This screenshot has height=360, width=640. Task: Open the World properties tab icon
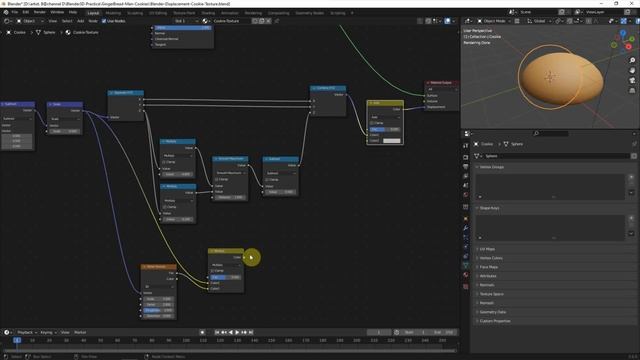466,195
